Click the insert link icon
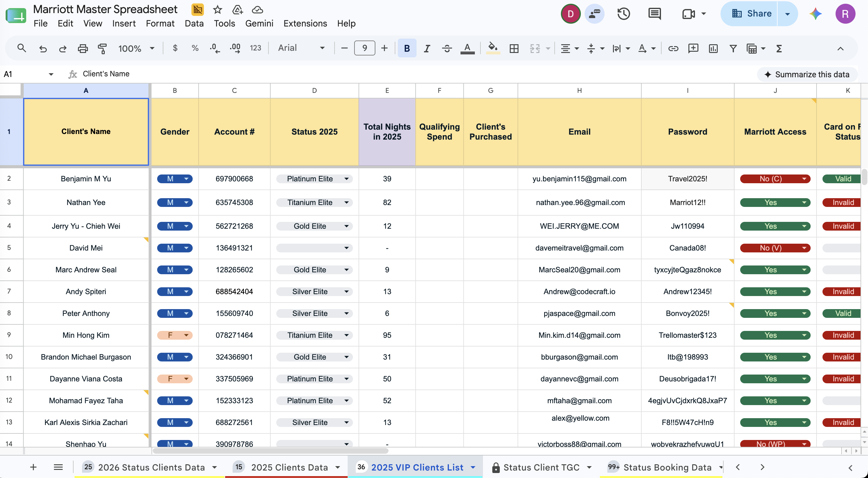Screen dimensions: 868x478 coord(673,49)
